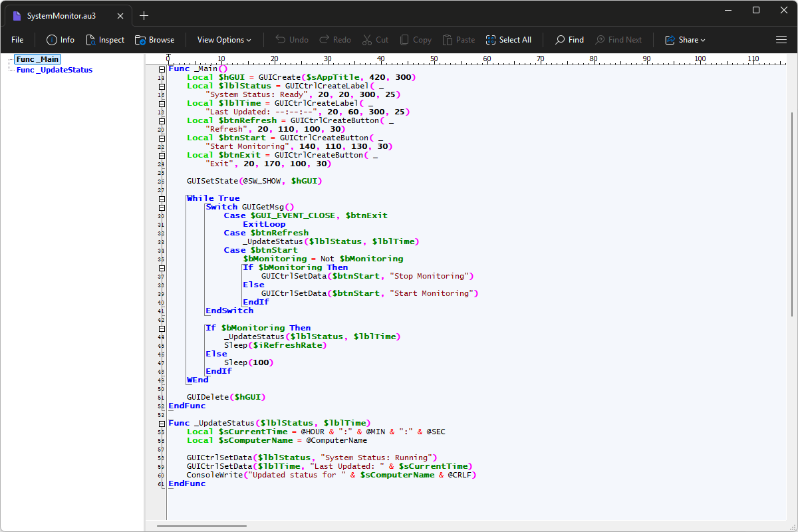Cut the selected text
The image size is (798, 532).
pos(375,40)
